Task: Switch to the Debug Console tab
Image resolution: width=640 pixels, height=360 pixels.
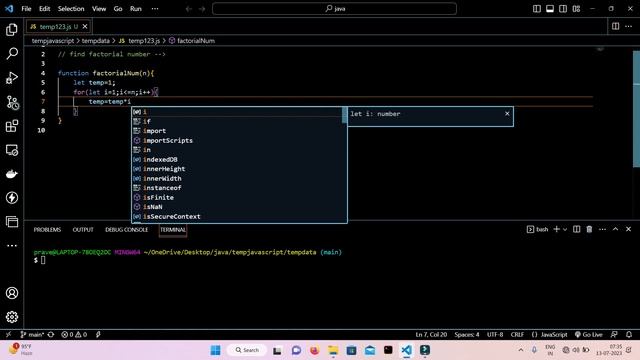Action: pyautogui.click(x=127, y=230)
